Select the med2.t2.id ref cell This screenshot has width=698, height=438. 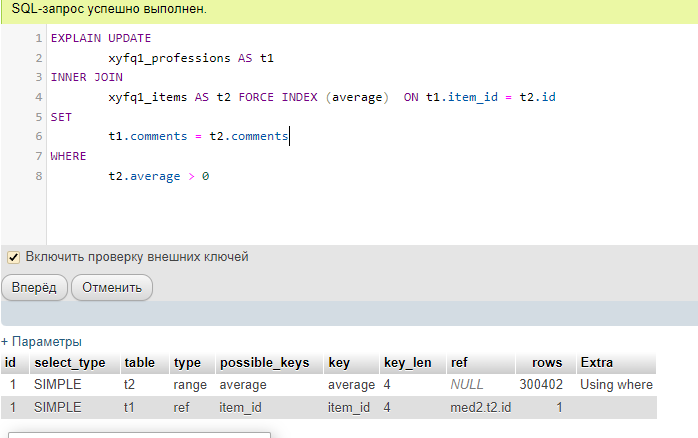coord(480,408)
